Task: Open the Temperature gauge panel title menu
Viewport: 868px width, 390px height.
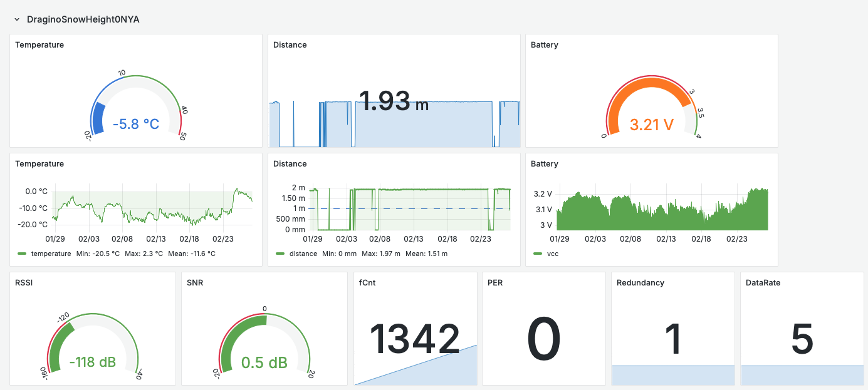Action: (39, 45)
